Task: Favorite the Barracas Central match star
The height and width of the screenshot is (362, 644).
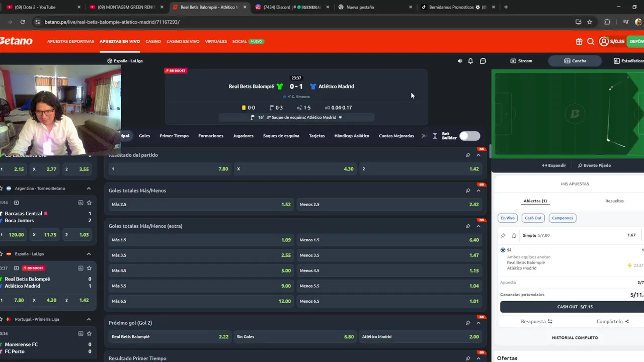Action: tap(89, 203)
